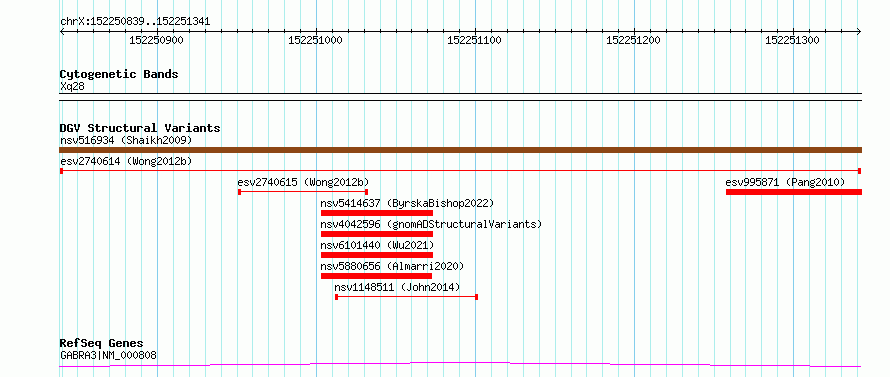Select the esv2740615 thin red feature line

[x=303, y=192]
